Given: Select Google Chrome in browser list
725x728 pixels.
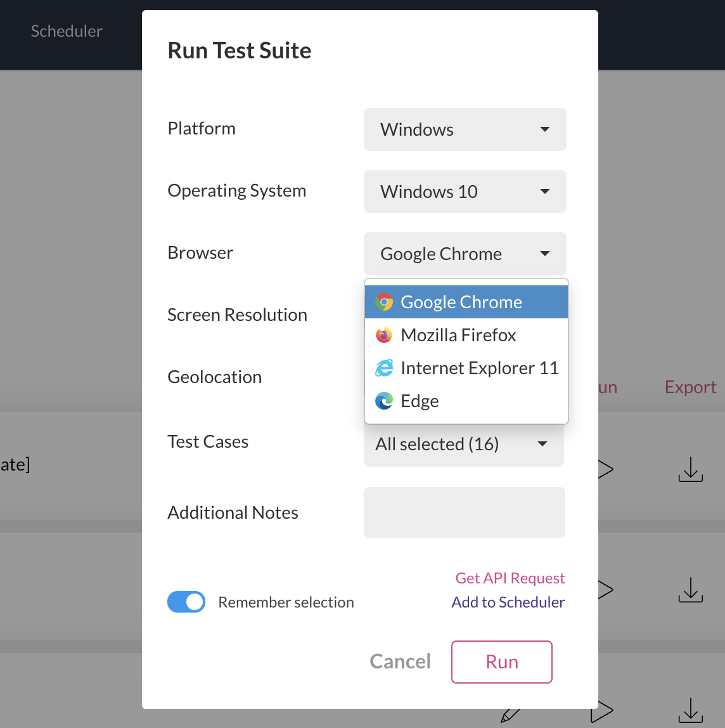Looking at the screenshot, I should tap(466, 302).
